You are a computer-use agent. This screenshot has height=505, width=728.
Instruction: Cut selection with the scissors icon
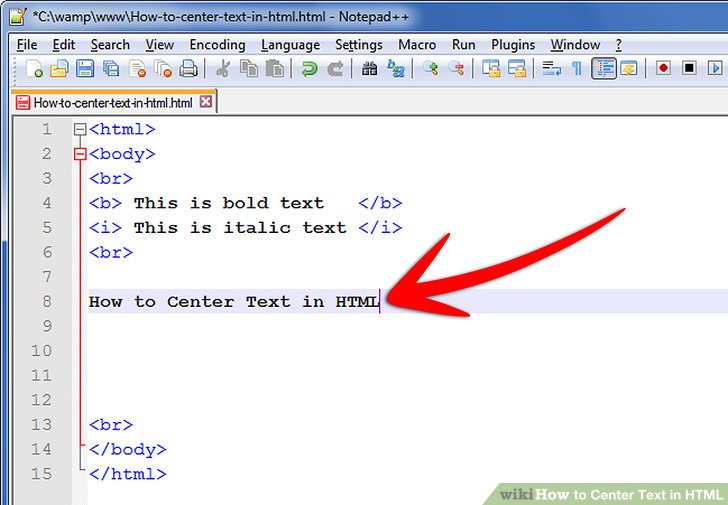pos(223,69)
